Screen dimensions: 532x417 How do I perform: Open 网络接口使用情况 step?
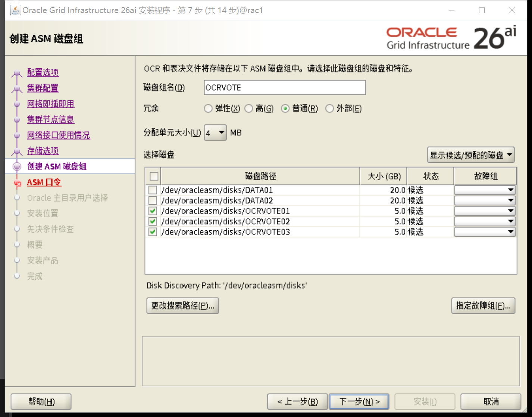(x=59, y=135)
